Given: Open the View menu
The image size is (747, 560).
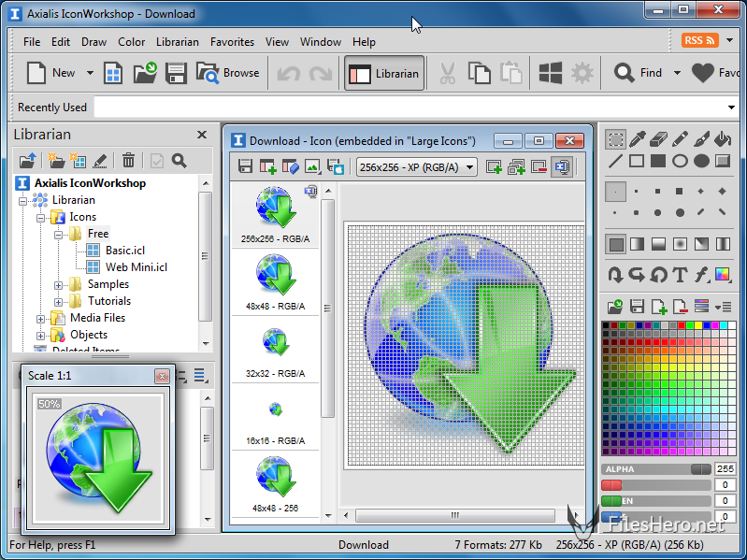Looking at the screenshot, I should pos(277,42).
